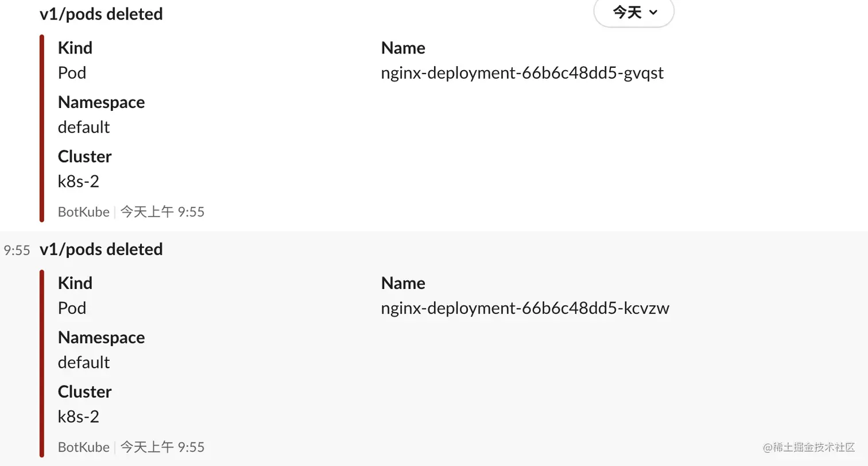Viewport: 868px width, 466px height.
Task: Click 'default' namespace value in second message
Action: tap(84, 363)
